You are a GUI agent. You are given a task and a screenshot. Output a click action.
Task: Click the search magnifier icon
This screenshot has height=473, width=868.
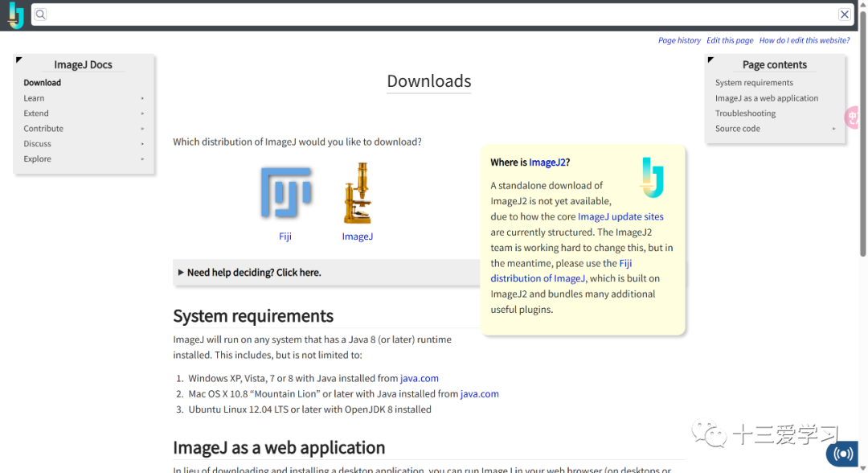point(40,14)
